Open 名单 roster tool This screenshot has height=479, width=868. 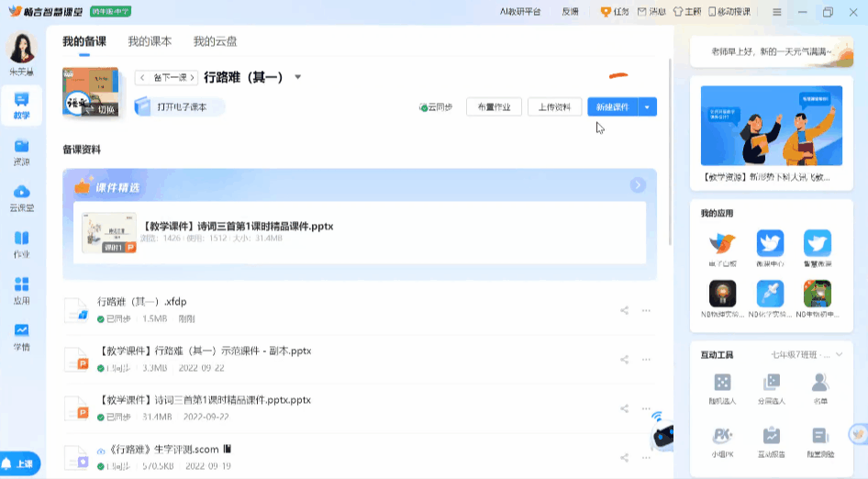pos(819,387)
